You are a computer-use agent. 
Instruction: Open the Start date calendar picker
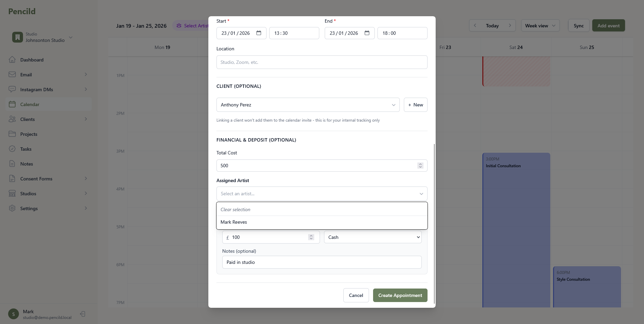tap(259, 33)
